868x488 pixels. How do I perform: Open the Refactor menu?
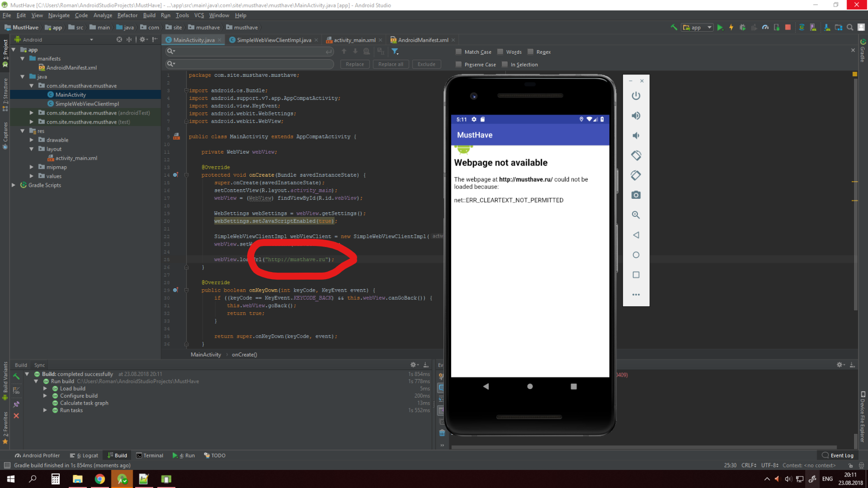tap(127, 16)
